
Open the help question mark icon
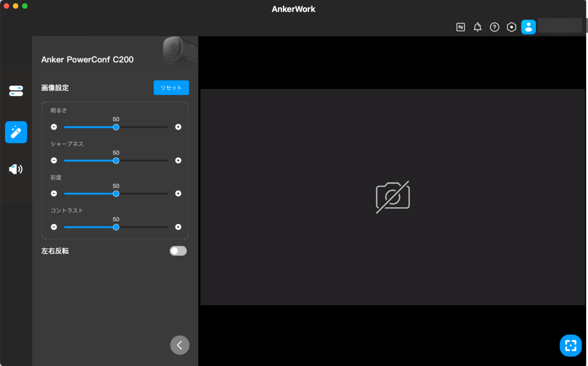pos(494,27)
